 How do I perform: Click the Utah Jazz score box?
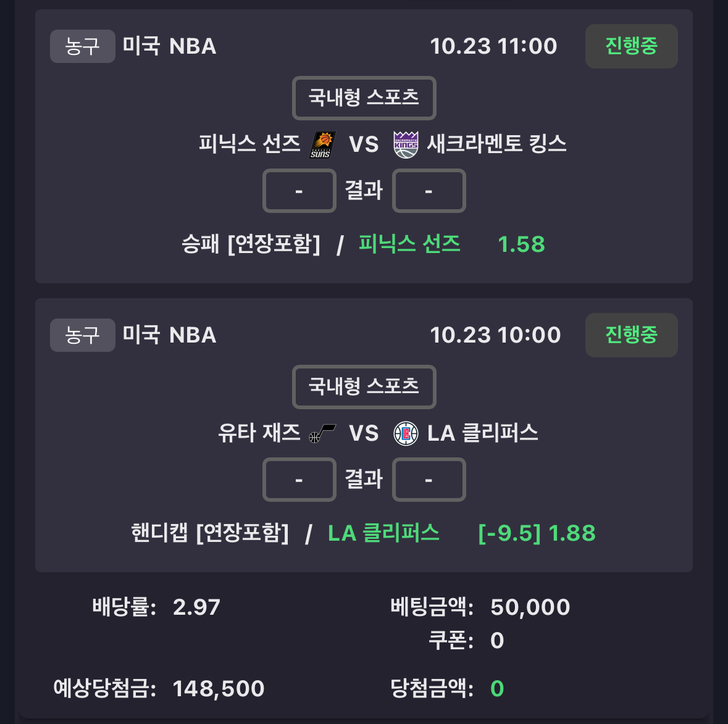pos(299,480)
